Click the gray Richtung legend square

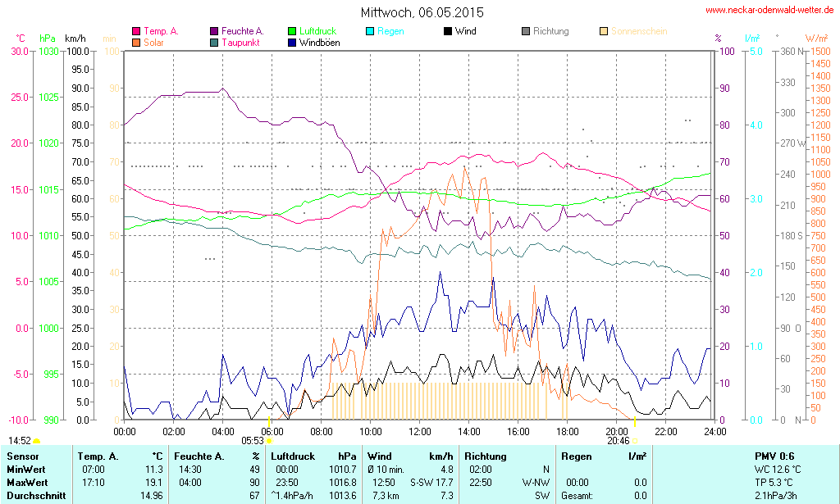point(526,32)
